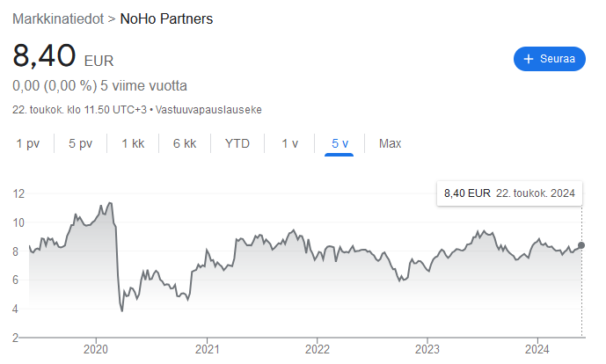The width and height of the screenshot is (606, 364).
Task: Select the 5 pv time range
Action: [80, 143]
